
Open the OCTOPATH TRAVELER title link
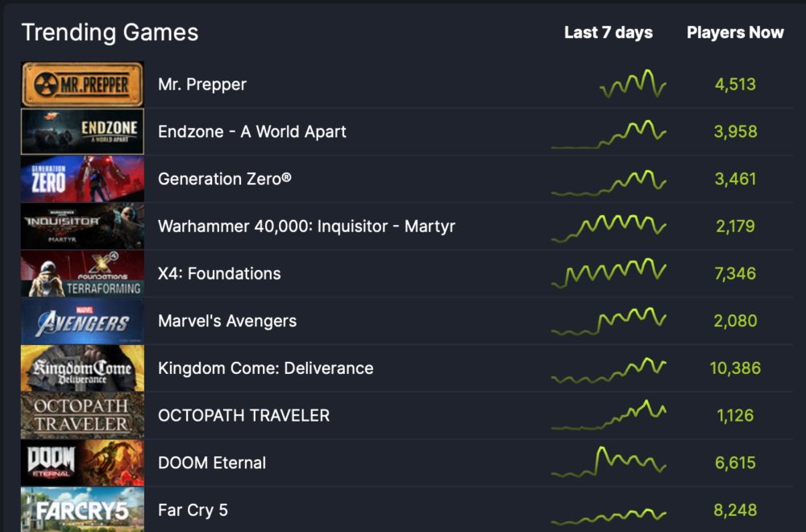click(243, 415)
